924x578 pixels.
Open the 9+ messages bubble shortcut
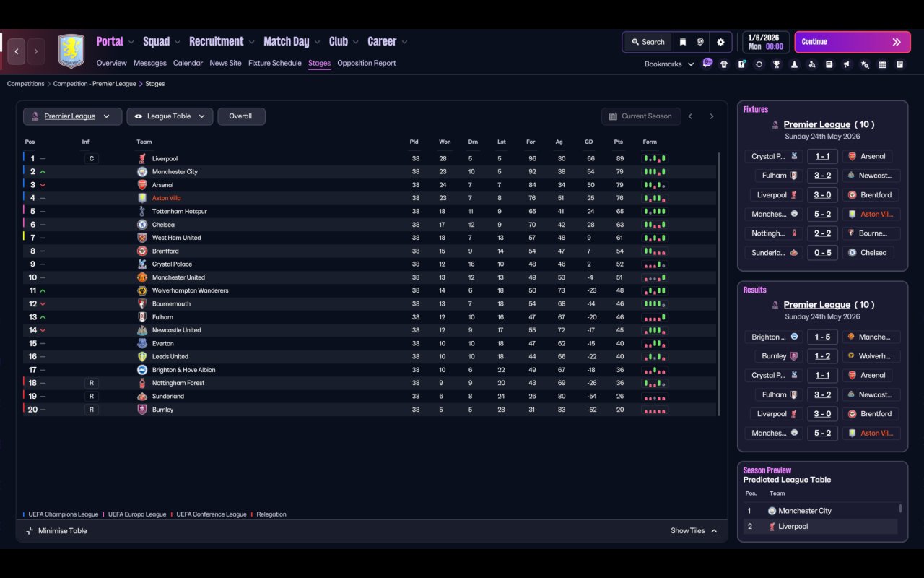click(707, 63)
